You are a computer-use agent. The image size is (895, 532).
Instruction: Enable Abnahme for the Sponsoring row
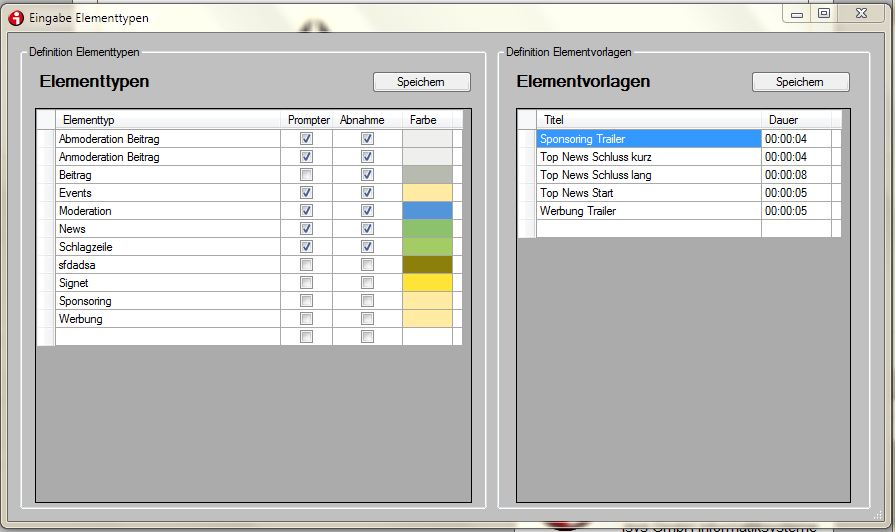pyautogui.click(x=367, y=301)
